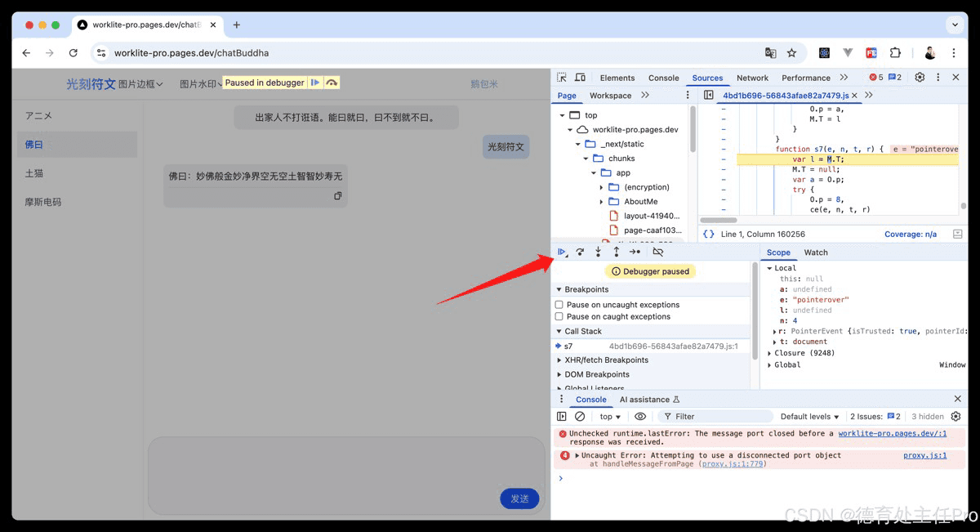Focus the console Filter input field
980x532 pixels.
click(x=716, y=417)
